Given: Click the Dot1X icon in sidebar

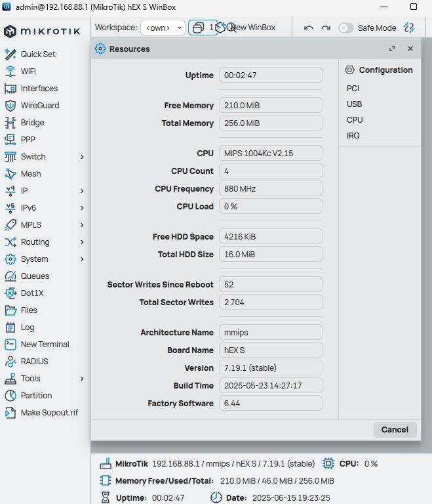Looking at the screenshot, I should [10, 293].
